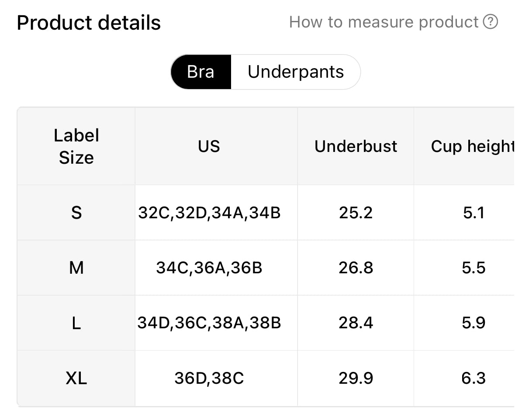Click the 34D,36C,38A,38B US size cell
515x420 pixels.
click(209, 323)
